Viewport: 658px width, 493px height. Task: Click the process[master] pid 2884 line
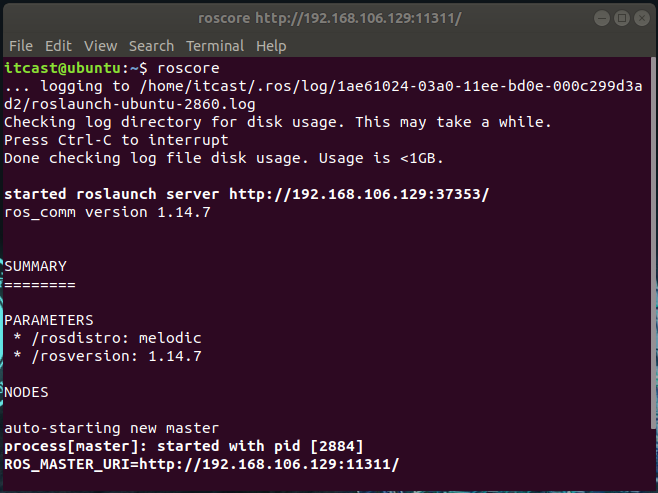tap(184, 446)
